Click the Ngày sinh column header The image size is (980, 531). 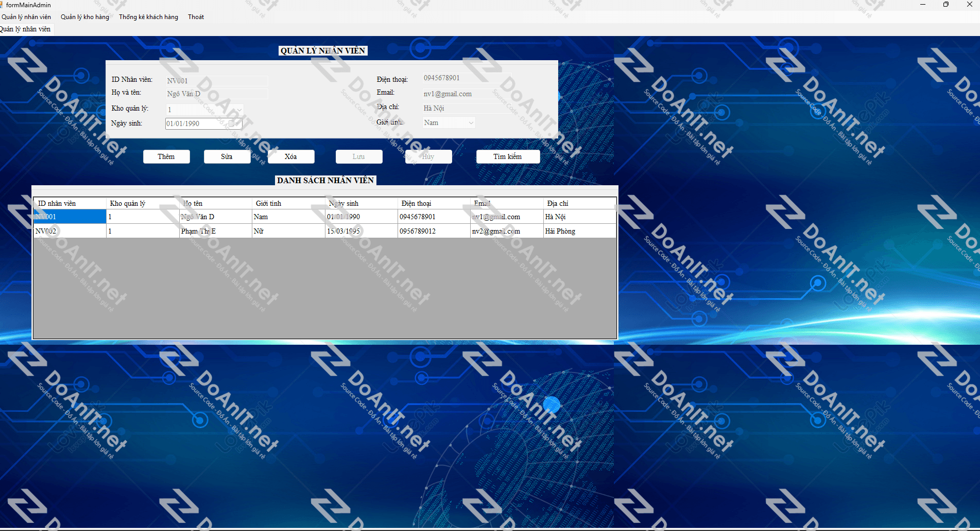coord(362,204)
